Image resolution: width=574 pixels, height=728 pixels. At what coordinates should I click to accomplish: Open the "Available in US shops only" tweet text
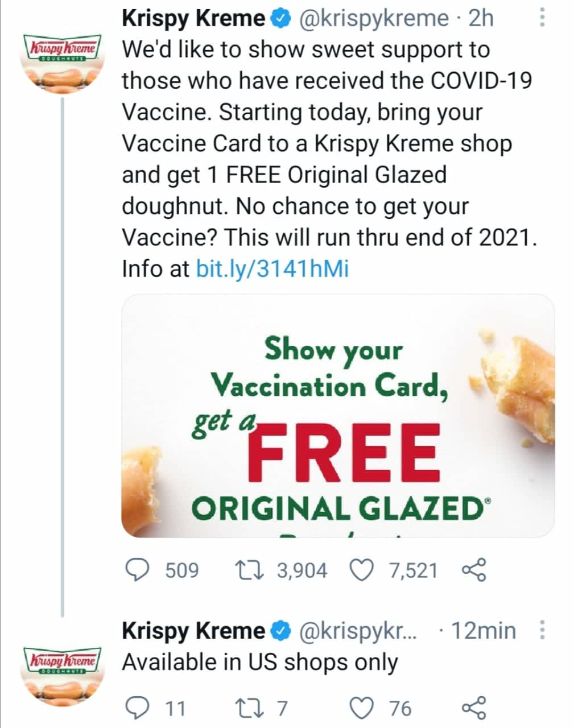click(260, 663)
